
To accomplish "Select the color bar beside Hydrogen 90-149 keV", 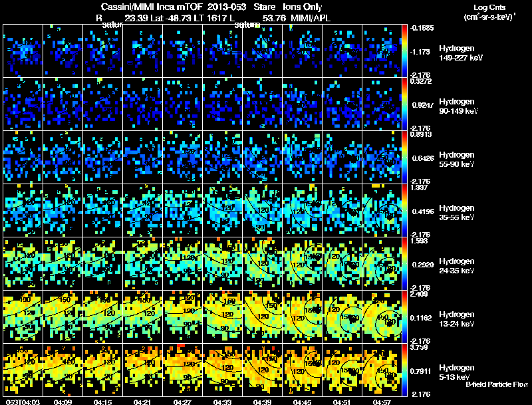I will tap(404, 104).
